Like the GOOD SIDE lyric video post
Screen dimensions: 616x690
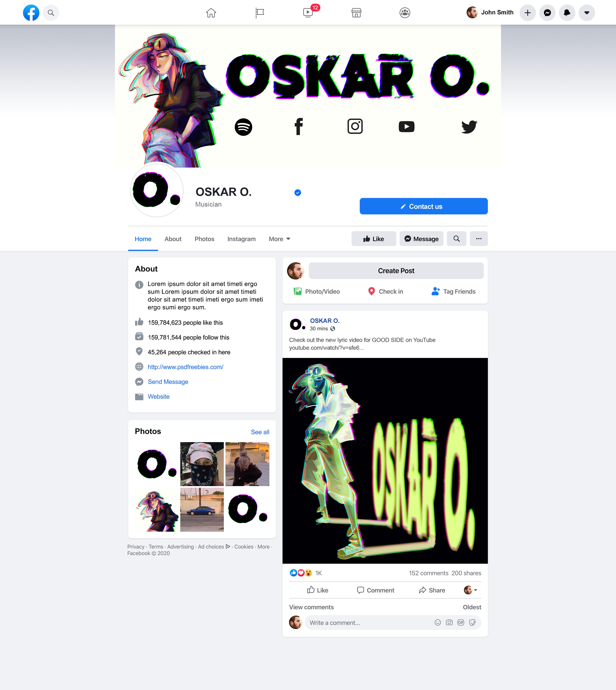tap(317, 590)
